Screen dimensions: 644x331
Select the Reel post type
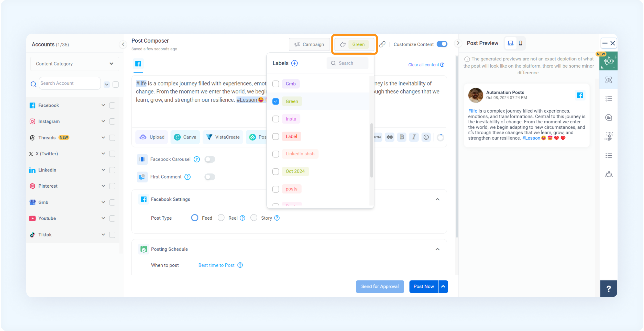click(221, 218)
